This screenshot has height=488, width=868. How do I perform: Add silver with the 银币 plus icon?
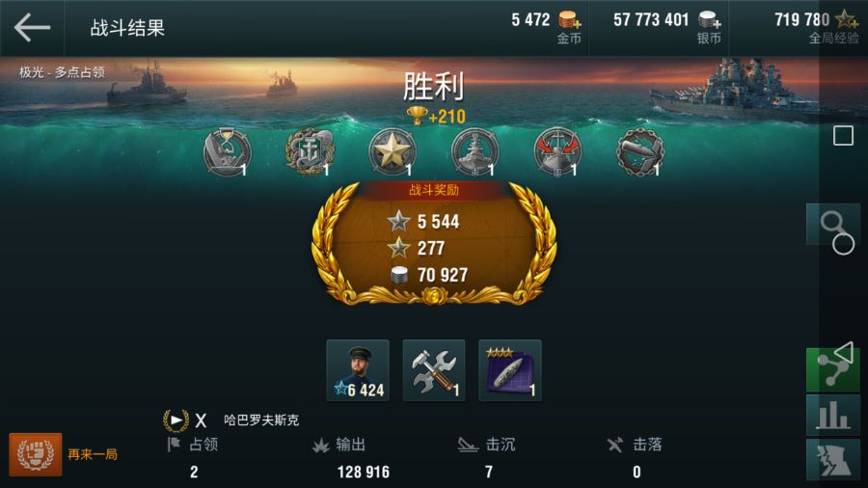click(709, 20)
